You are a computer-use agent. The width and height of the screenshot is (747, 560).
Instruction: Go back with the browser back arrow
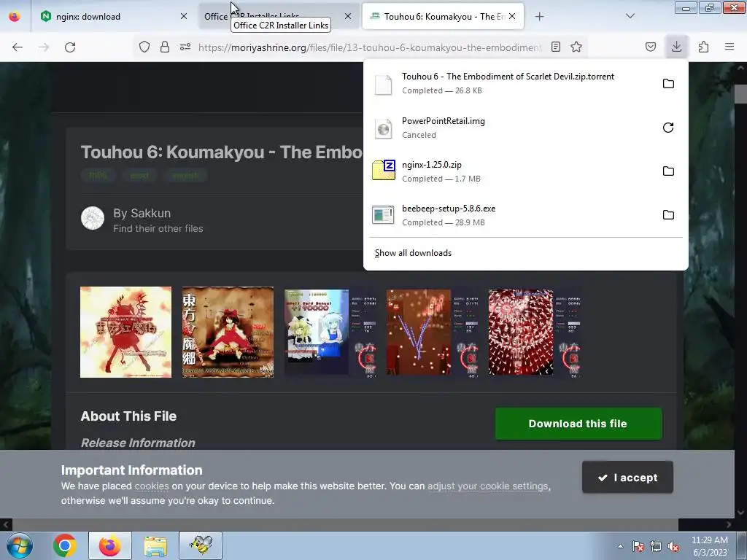(x=18, y=47)
